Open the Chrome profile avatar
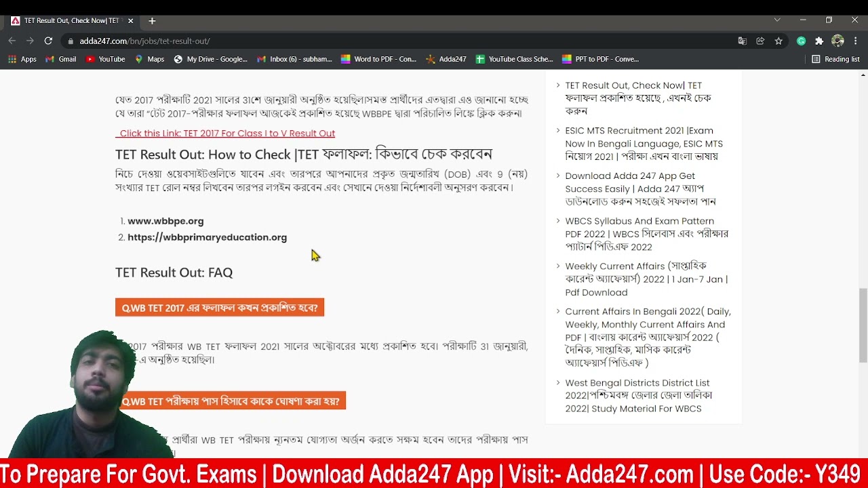 [x=837, y=41]
